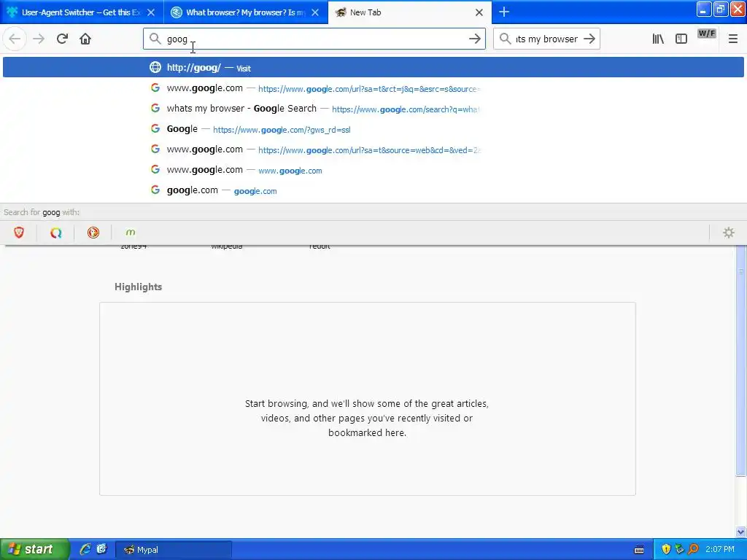Viewport: 747px width, 560px height.
Task: Click the page vertical scrollbar thumb
Action: pyautogui.click(x=740, y=360)
